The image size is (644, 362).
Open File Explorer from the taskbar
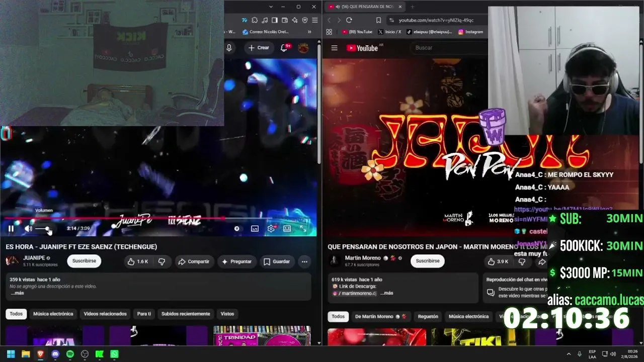coord(26,354)
